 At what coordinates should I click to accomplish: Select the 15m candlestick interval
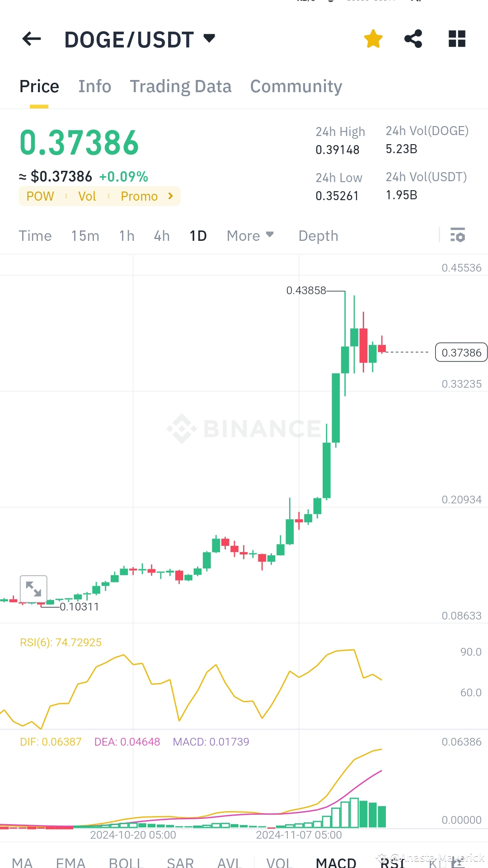click(x=85, y=235)
